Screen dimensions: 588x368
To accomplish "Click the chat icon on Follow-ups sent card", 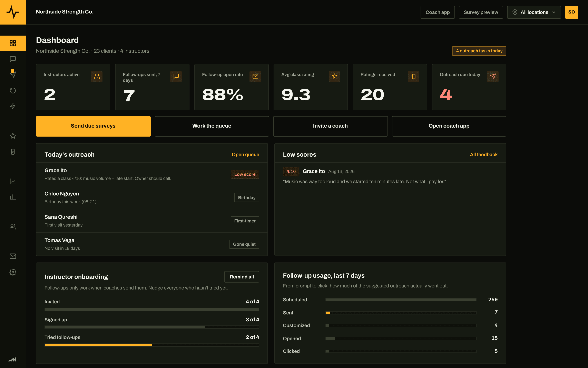I will point(176,76).
